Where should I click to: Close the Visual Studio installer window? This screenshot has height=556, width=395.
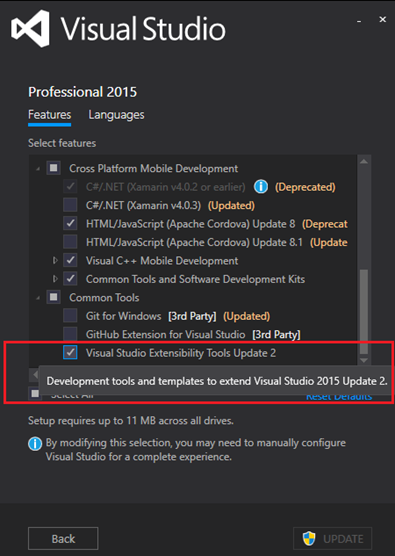click(383, 20)
